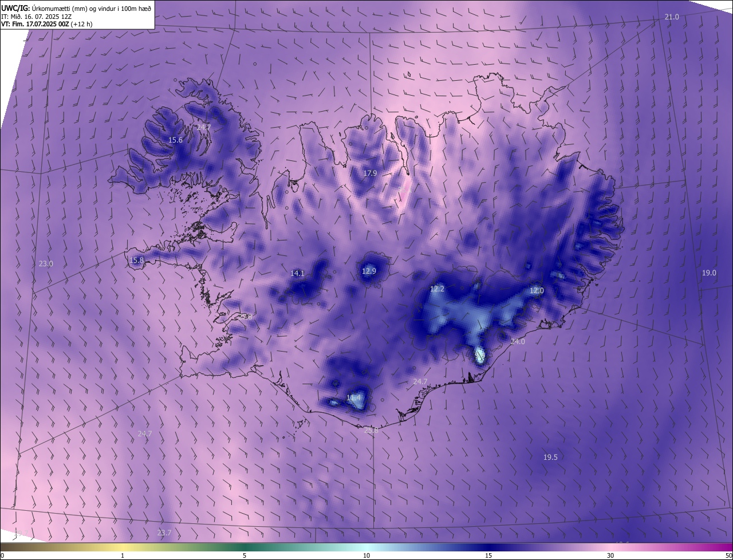Click the 12.9 value label
This screenshot has width=733, height=560.
point(369,271)
